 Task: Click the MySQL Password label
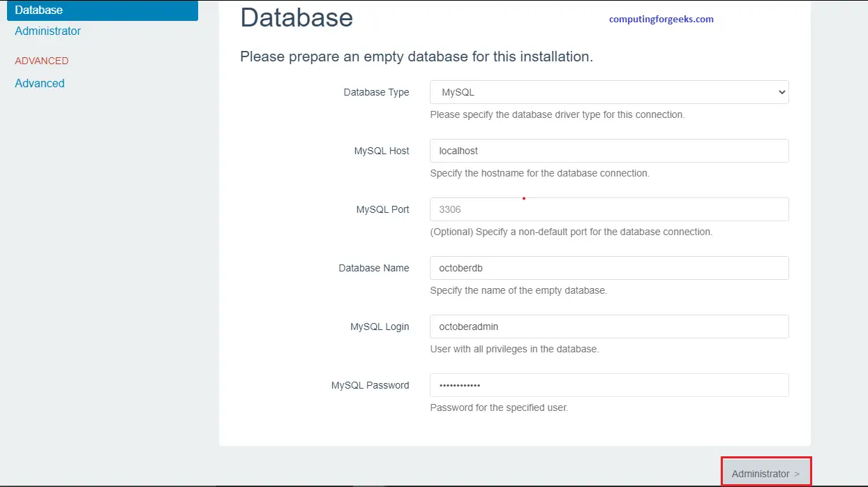pos(370,385)
